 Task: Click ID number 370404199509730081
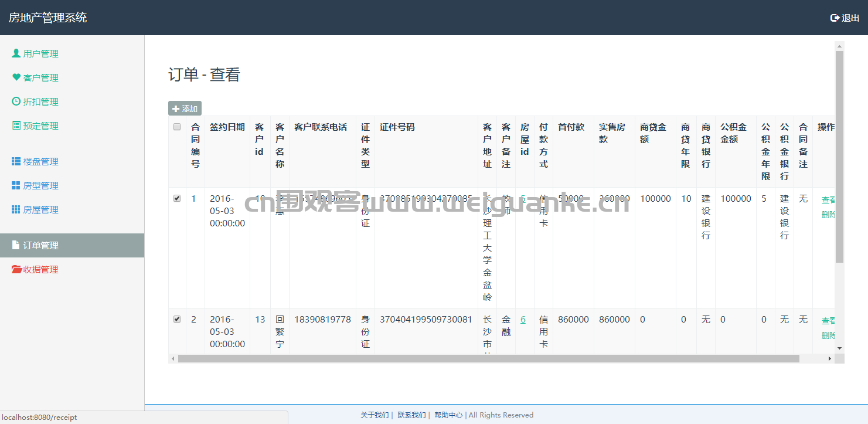pyautogui.click(x=426, y=320)
